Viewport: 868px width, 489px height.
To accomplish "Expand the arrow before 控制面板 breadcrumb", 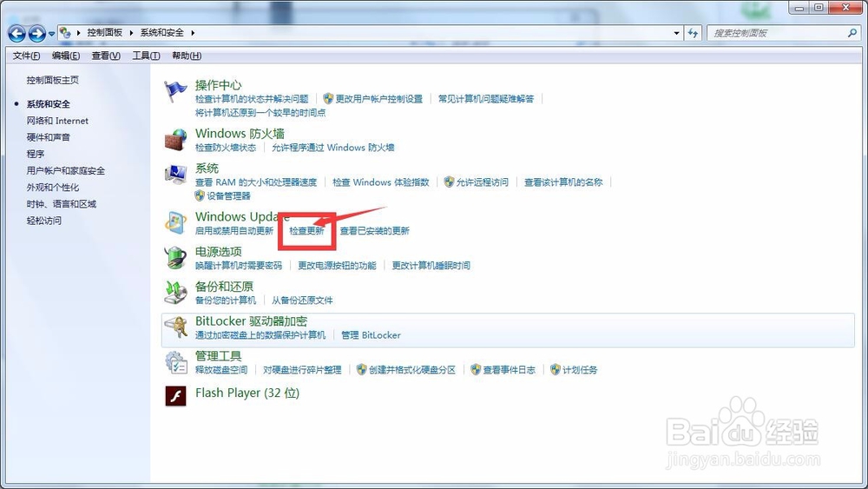I will (x=78, y=33).
